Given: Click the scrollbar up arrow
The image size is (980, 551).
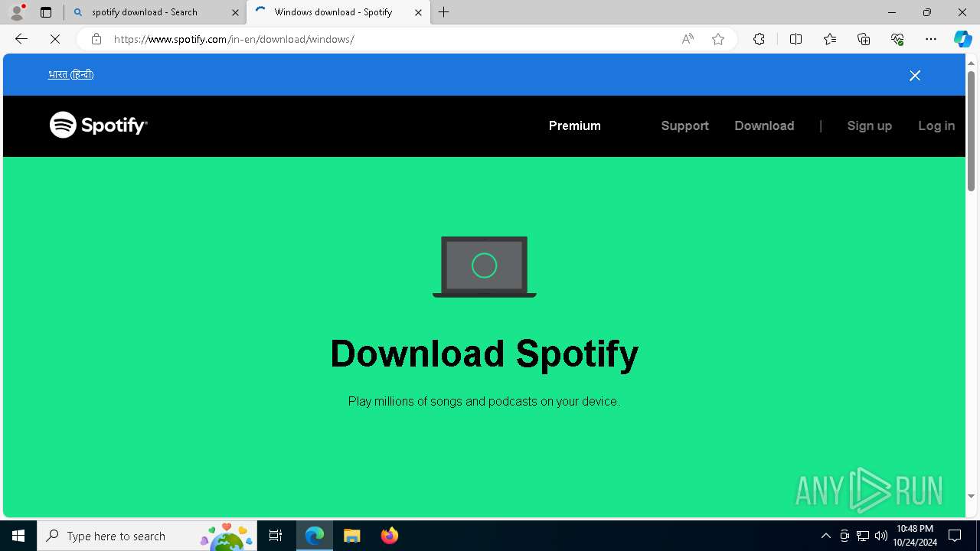Looking at the screenshot, I should pos(971,63).
